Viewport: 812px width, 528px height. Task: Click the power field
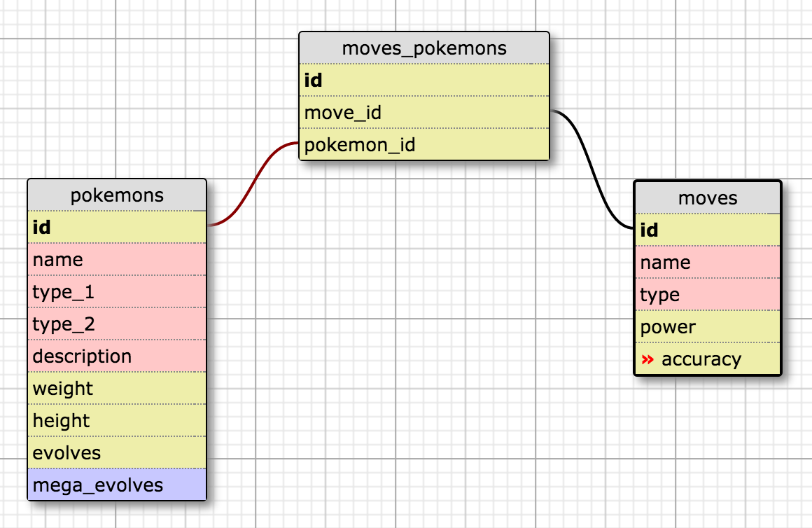click(x=708, y=326)
